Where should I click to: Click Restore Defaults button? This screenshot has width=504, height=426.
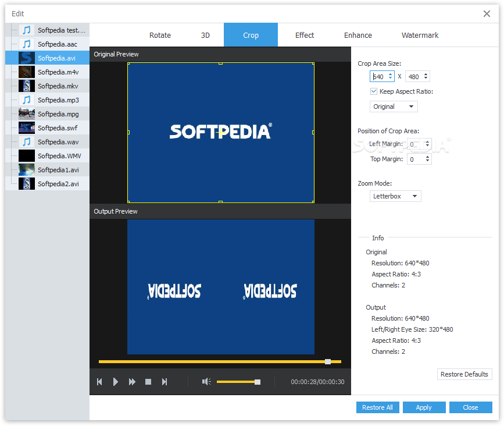[464, 374]
